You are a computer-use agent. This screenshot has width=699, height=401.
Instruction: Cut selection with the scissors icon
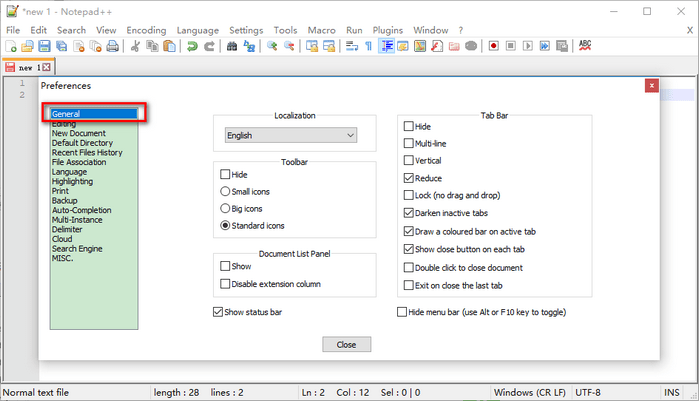pos(135,46)
